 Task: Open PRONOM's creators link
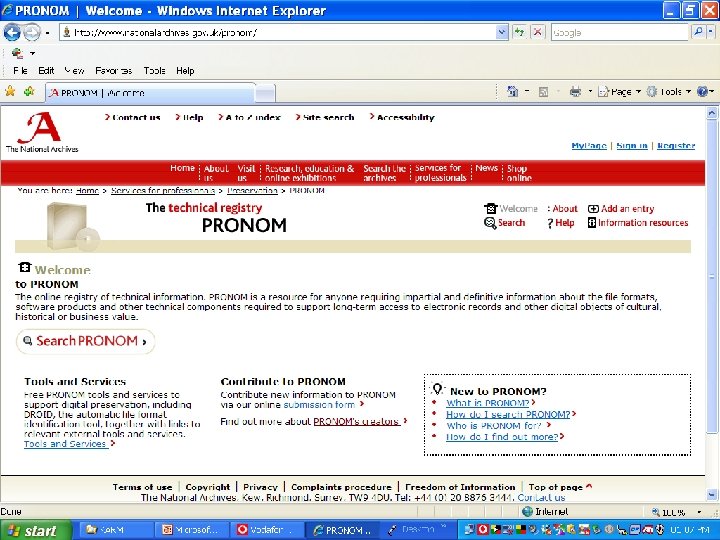click(x=356, y=422)
